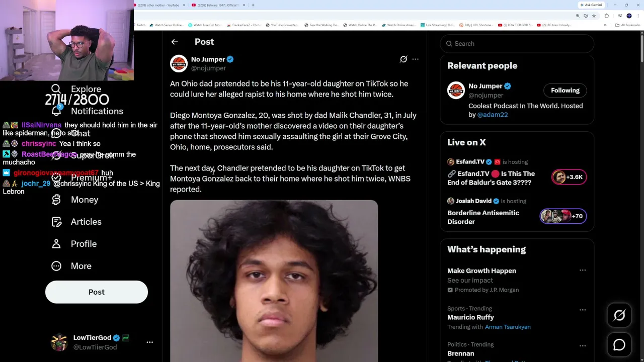The height and width of the screenshot is (362, 644).
Task: Click Chrome profile avatar icon
Action: tap(629, 16)
